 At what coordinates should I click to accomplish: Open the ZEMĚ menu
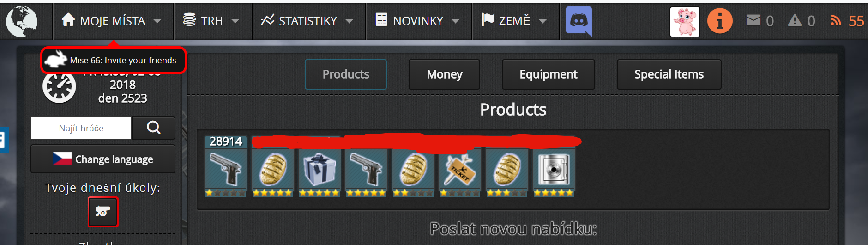[515, 21]
